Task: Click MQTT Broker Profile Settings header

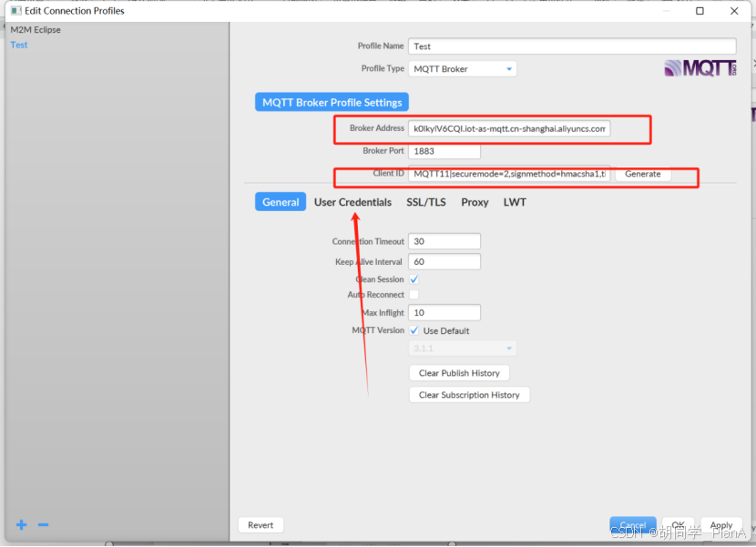Action: (332, 102)
